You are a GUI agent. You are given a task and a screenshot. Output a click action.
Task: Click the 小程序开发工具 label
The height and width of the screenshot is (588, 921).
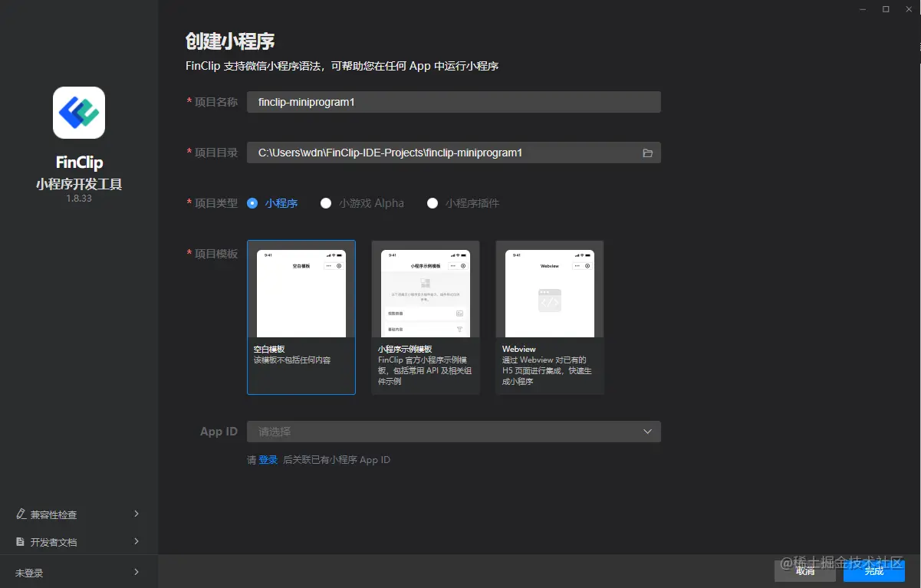pyautogui.click(x=79, y=184)
